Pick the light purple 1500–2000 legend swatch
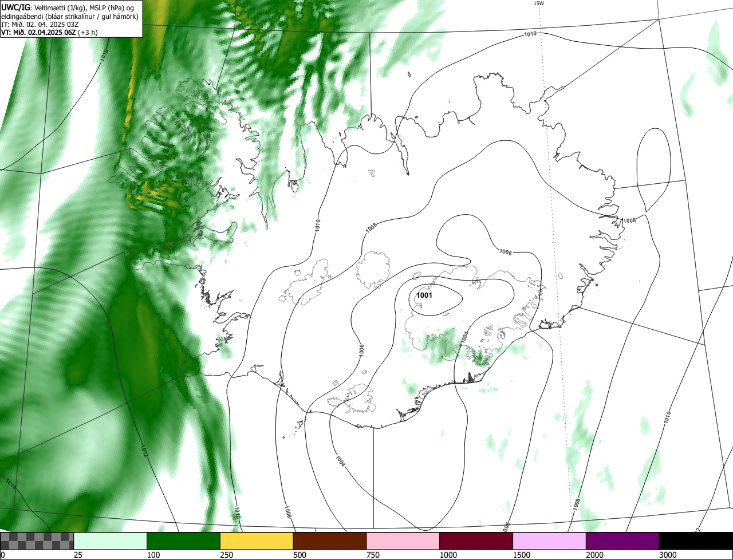 point(550,541)
